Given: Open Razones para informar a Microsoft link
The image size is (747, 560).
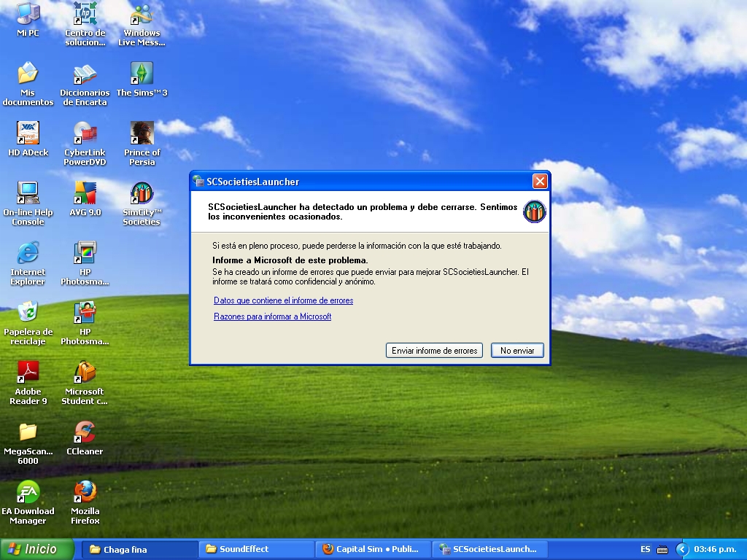Looking at the screenshot, I should [273, 316].
